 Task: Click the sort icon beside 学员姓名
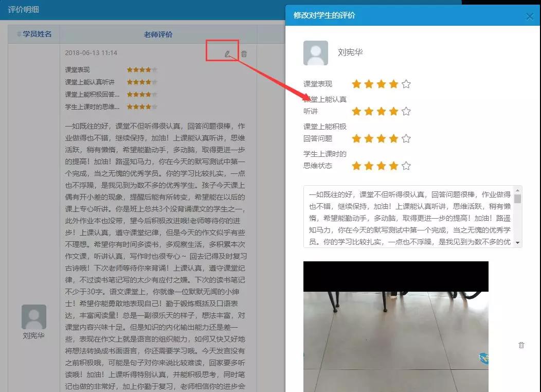[19, 34]
